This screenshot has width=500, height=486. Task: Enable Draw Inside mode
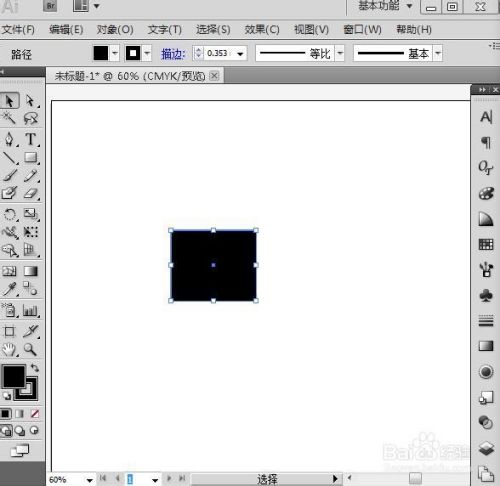[34, 431]
